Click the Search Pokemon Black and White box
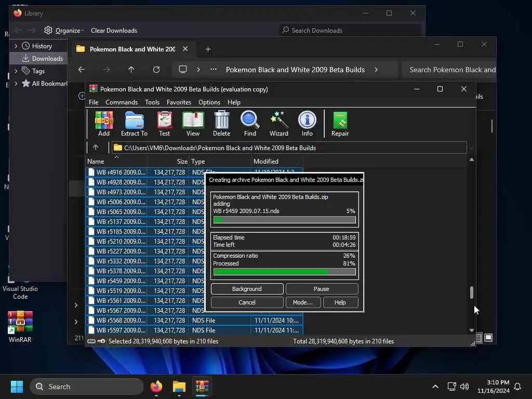This screenshot has width=532, height=399. point(449,70)
